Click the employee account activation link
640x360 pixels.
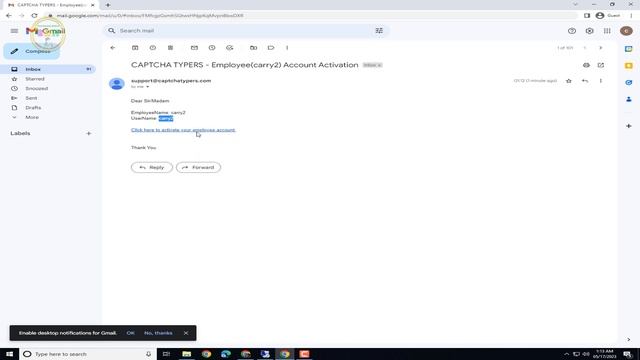(183, 130)
